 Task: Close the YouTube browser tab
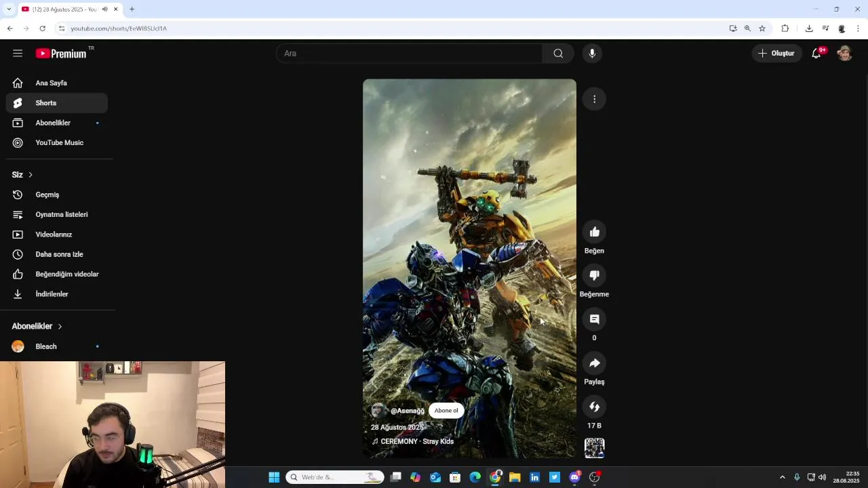pos(116,9)
